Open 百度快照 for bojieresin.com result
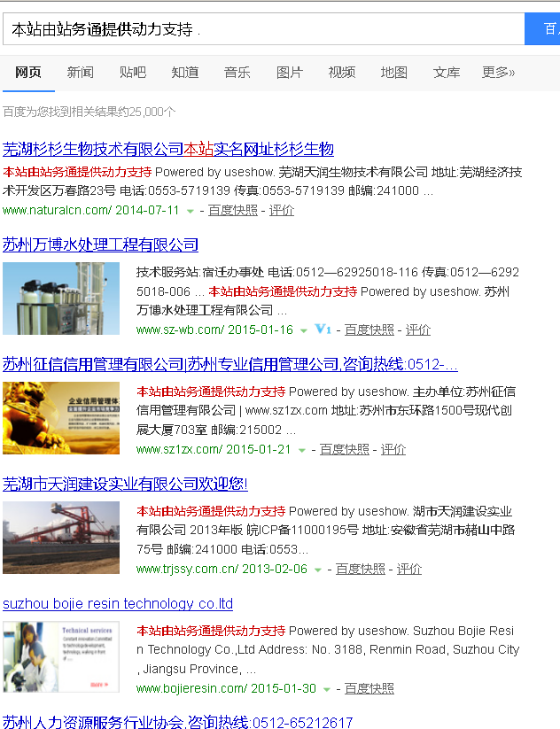This screenshot has height=729, width=560. tap(369, 688)
